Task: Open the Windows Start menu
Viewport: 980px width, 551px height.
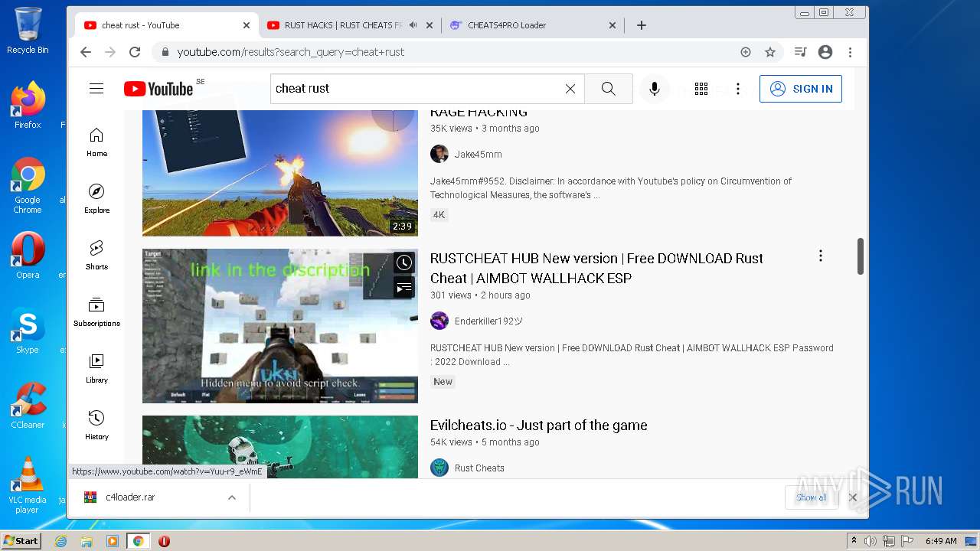Action: [x=21, y=541]
